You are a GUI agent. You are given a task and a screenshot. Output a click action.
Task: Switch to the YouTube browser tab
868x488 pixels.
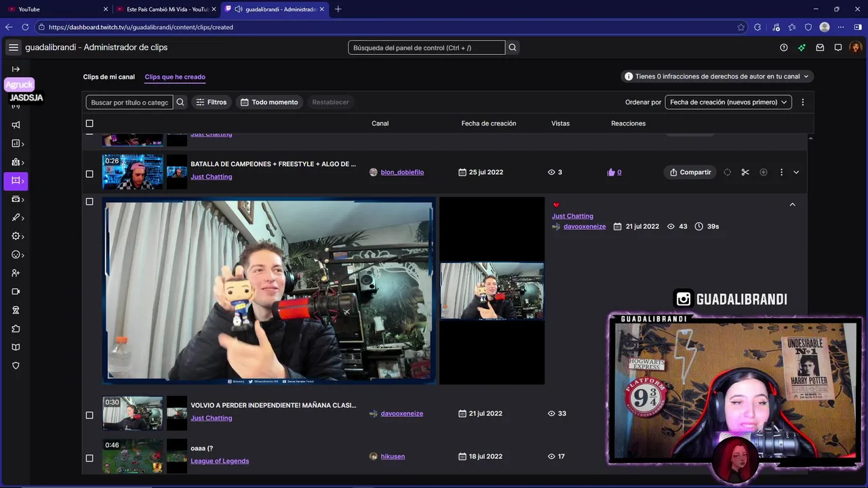(x=56, y=9)
